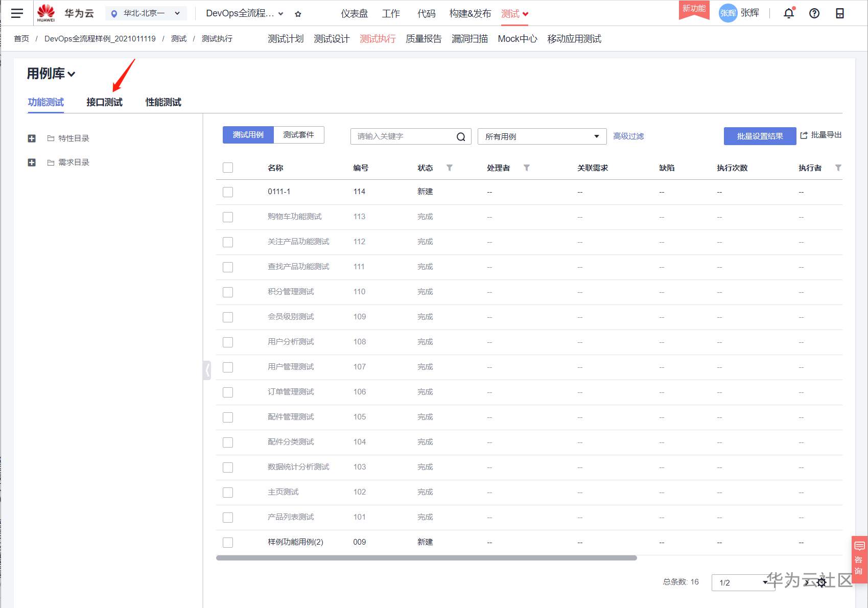
Task: Open the page selector 1/2 dropdown
Action: click(743, 582)
